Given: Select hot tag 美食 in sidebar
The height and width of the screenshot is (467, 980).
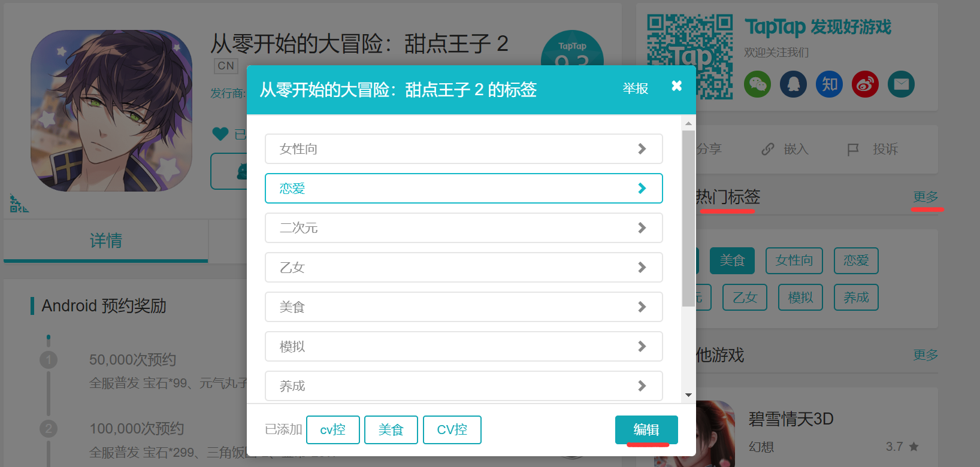Looking at the screenshot, I should pyautogui.click(x=732, y=260).
